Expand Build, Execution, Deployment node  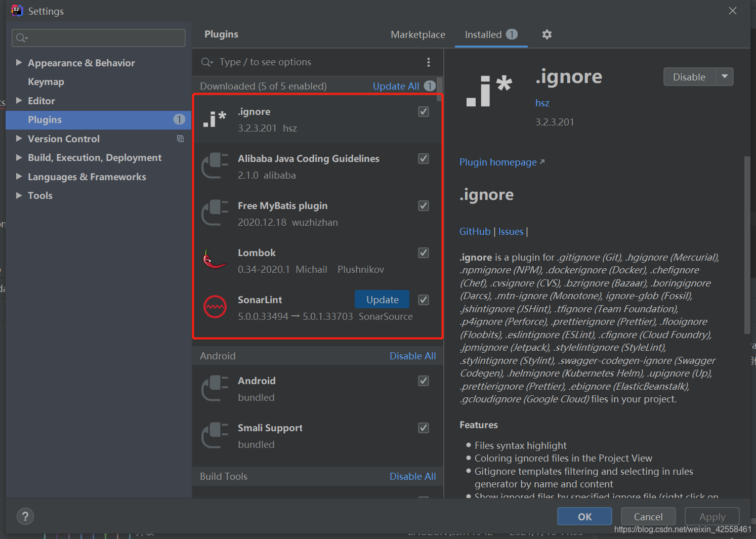19,157
